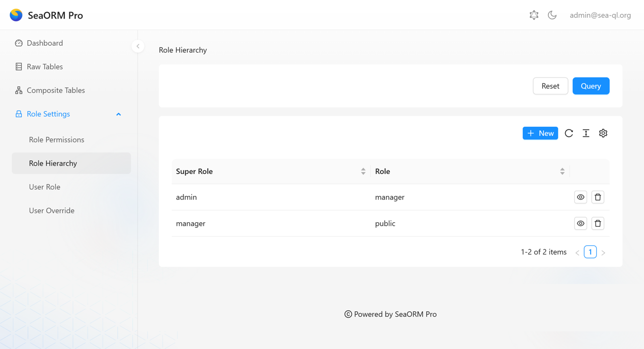Select page 1 in pagination

point(590,252)
